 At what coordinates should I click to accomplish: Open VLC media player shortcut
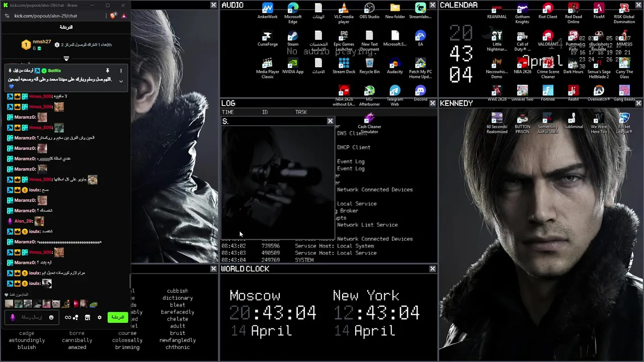click(x=344, y=13)
